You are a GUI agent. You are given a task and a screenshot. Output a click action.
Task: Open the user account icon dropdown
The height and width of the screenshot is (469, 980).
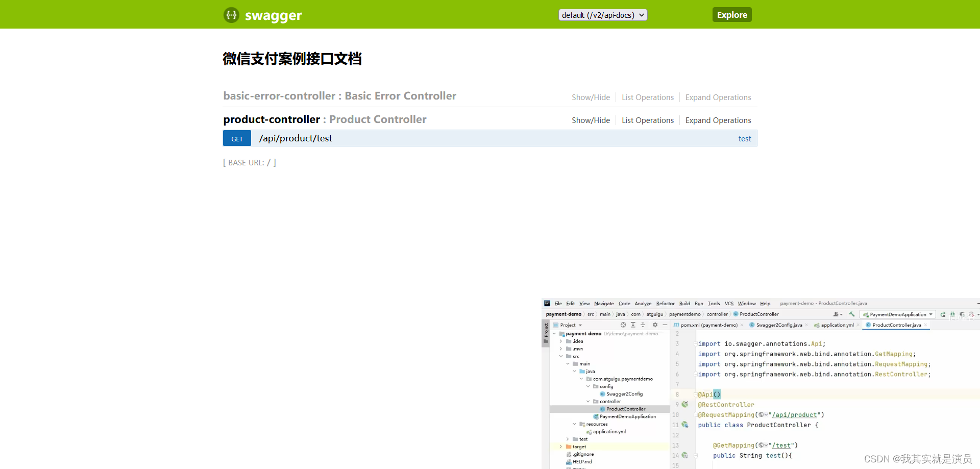[x=838, y=314]
